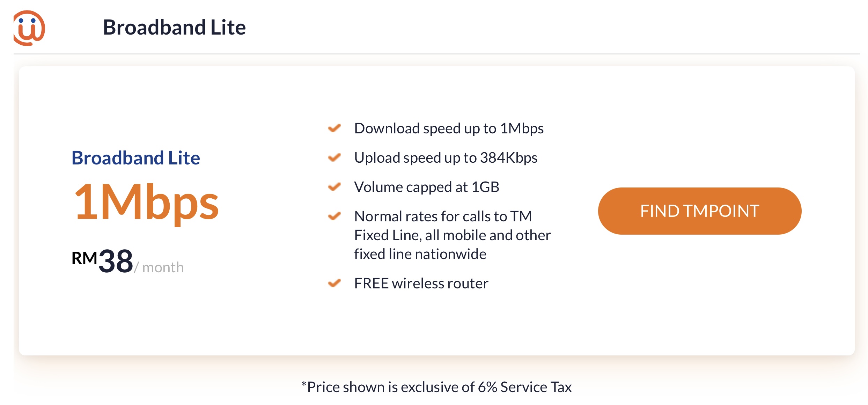
Task: Click the RM currency prefix
Action: click(x=84, y=258)
